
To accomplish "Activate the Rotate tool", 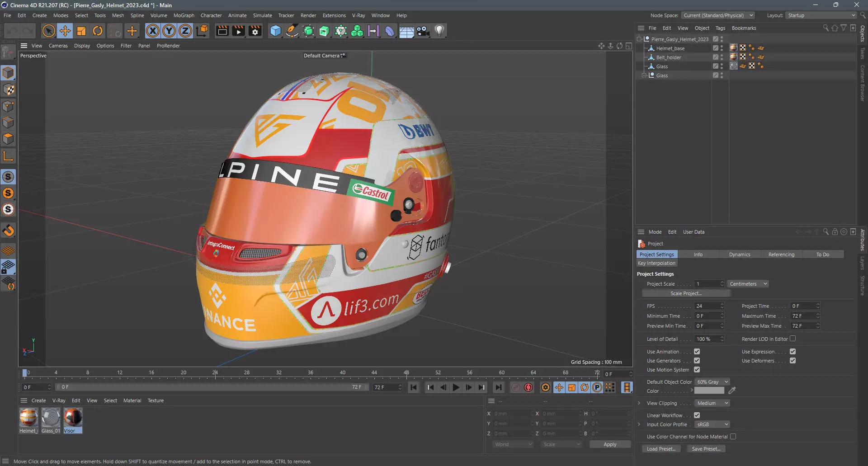I will [x=98, y=31].
